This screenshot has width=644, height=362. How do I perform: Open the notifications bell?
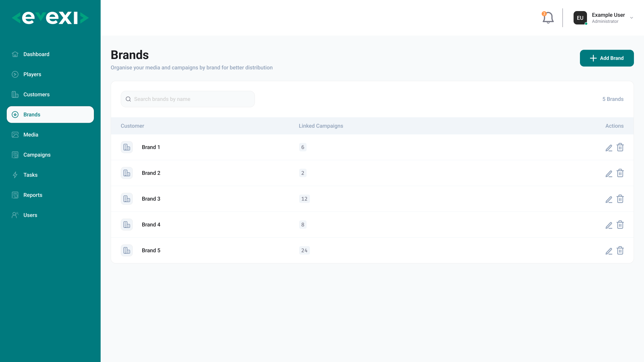(x=548, y=18)
